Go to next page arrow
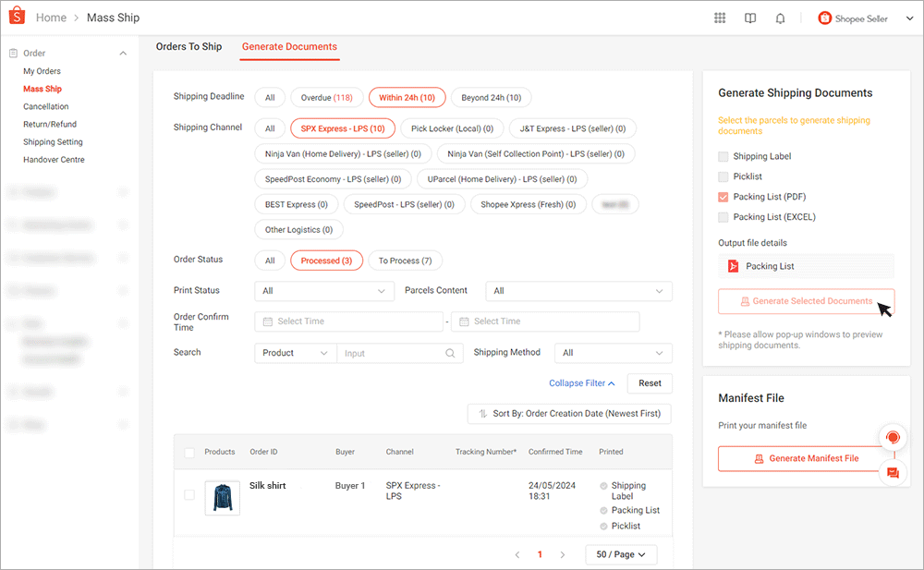The width and height of the screenshot is (924, 570). coord(562,554)
